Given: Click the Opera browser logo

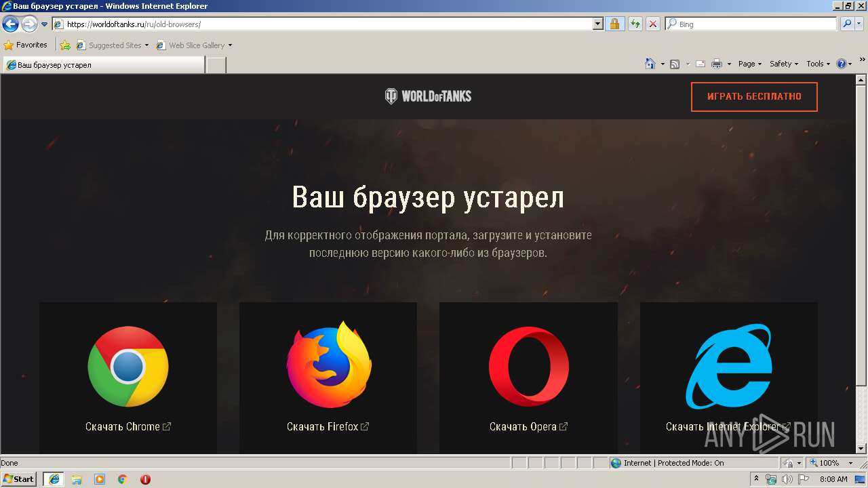Looking at the screenshot, I should pos(529,367).
